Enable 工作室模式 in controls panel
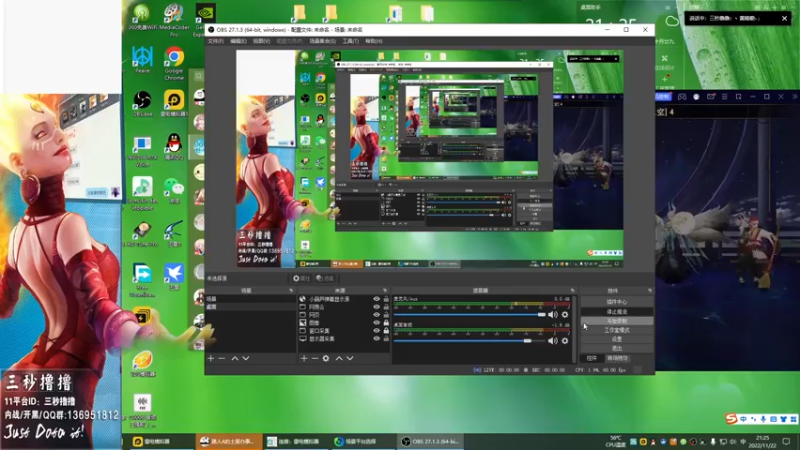 click(617, 330)
